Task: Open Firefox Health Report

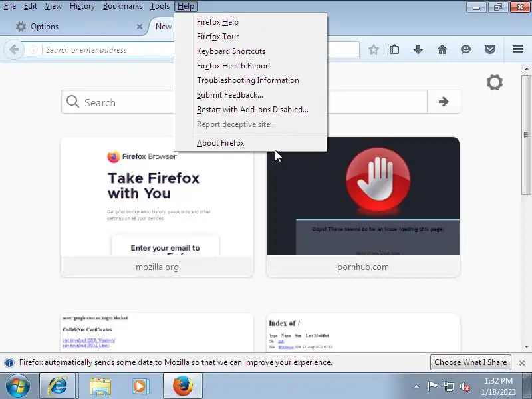Action: (251, 65)
